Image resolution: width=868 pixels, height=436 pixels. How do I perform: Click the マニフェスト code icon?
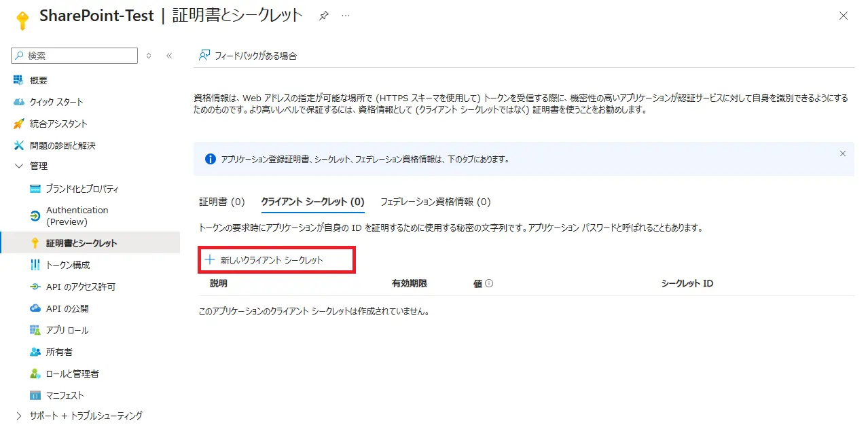point(35,395)
